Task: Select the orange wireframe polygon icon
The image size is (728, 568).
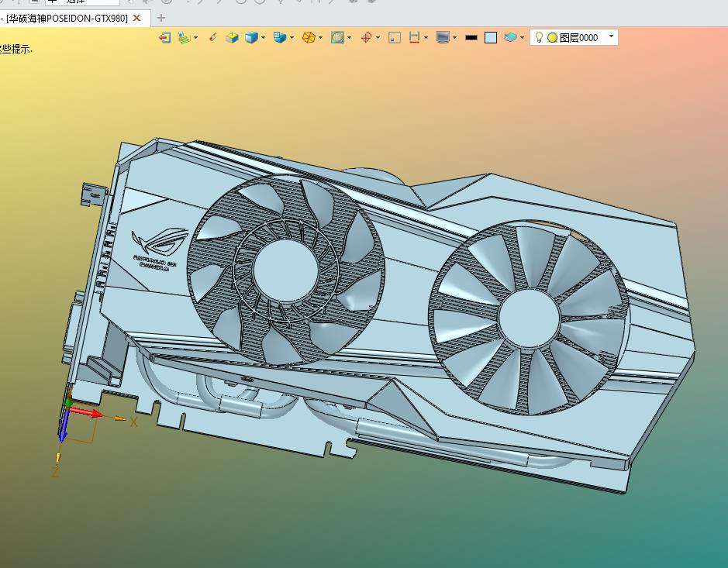Action: point(309,37)
